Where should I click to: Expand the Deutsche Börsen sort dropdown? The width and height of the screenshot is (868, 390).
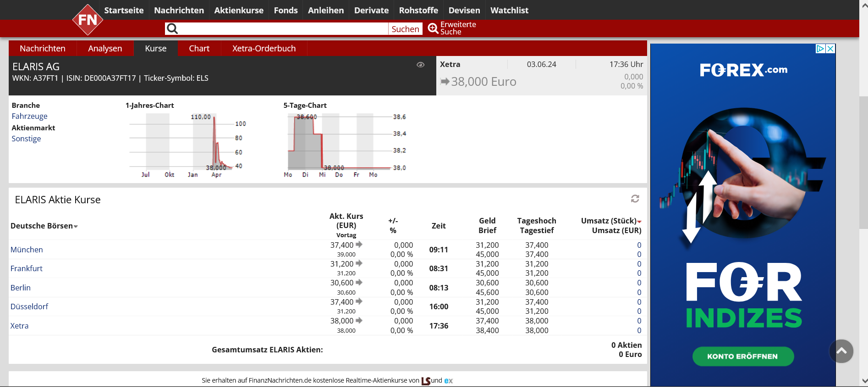(76, 226)
